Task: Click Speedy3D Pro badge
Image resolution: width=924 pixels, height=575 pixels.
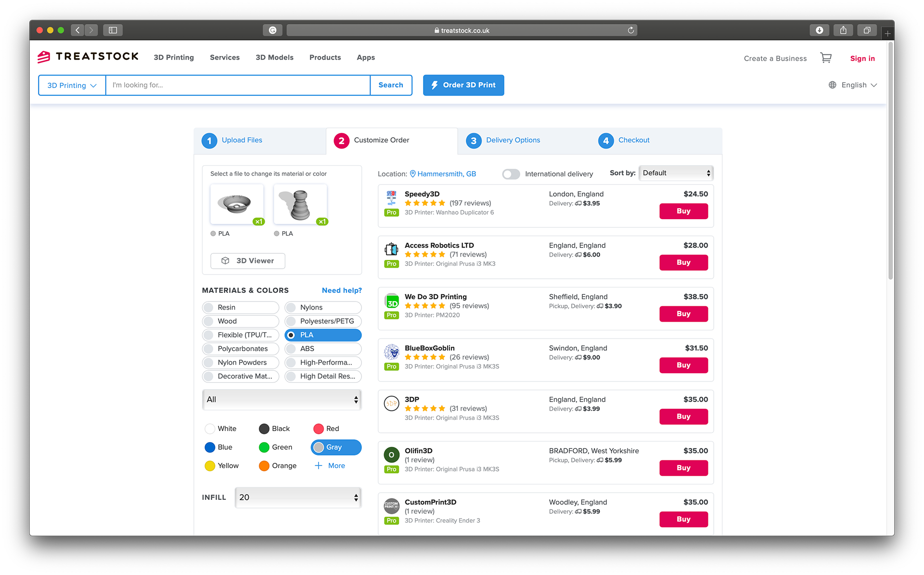Action: [x=392, y=213]
